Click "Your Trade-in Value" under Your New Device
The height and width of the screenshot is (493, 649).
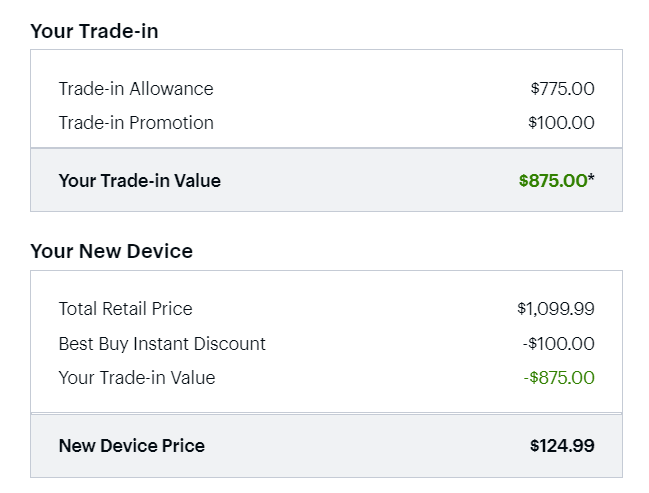click(137, 378)
